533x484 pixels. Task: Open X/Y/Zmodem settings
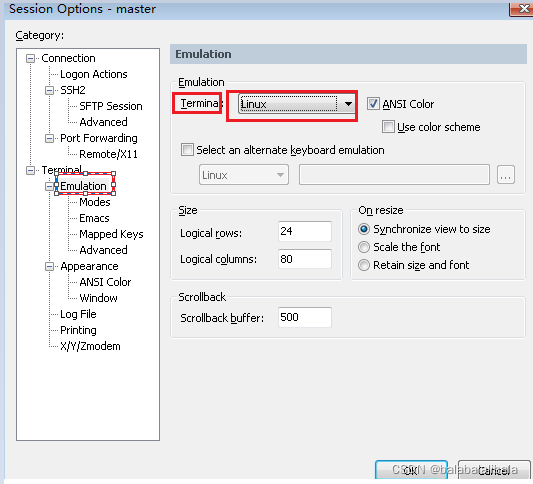pyautogui.click(x=90, y=346)
